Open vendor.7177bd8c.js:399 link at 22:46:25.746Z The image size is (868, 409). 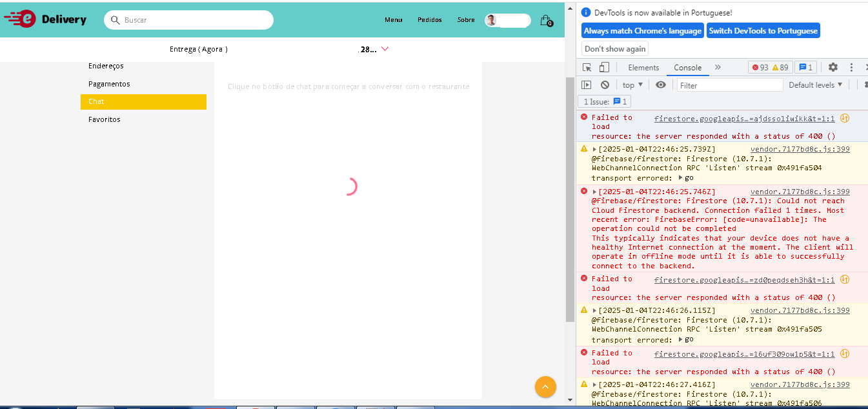click(x=800, y=192)
